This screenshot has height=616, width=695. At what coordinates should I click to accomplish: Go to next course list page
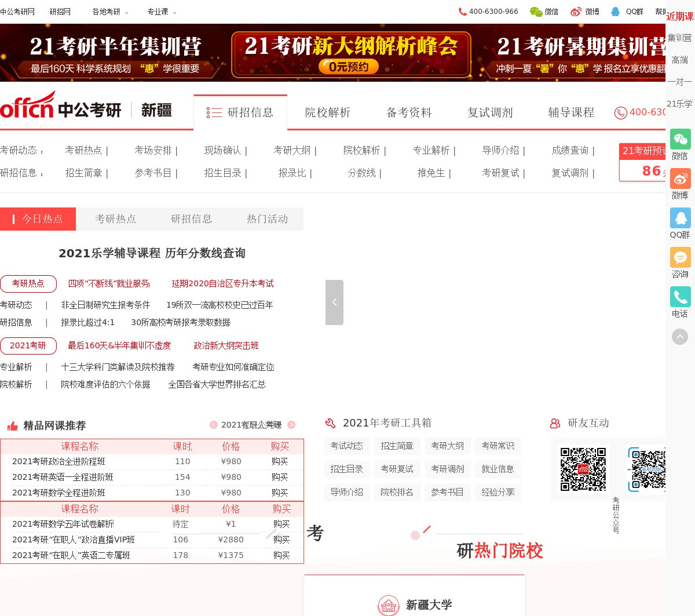(291, 425)
